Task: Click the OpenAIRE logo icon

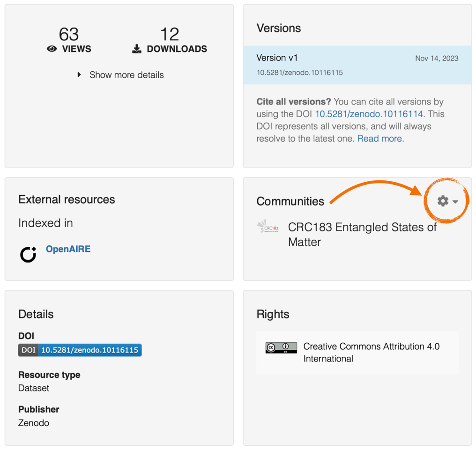Action: 28,254
